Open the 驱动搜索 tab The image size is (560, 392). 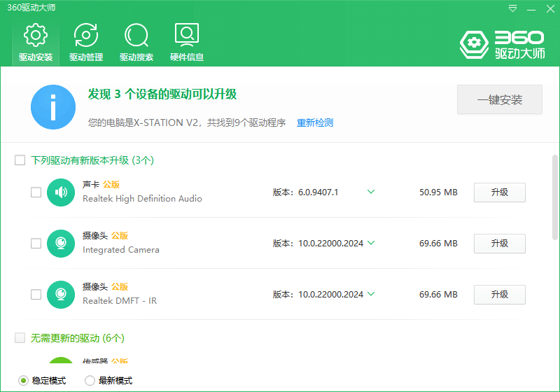pos(136,43)
